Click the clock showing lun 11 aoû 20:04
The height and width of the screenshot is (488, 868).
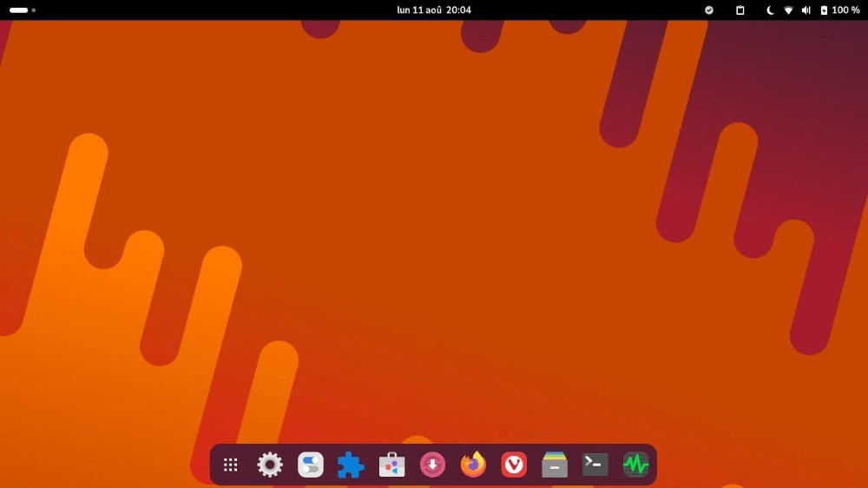point(434,10)
